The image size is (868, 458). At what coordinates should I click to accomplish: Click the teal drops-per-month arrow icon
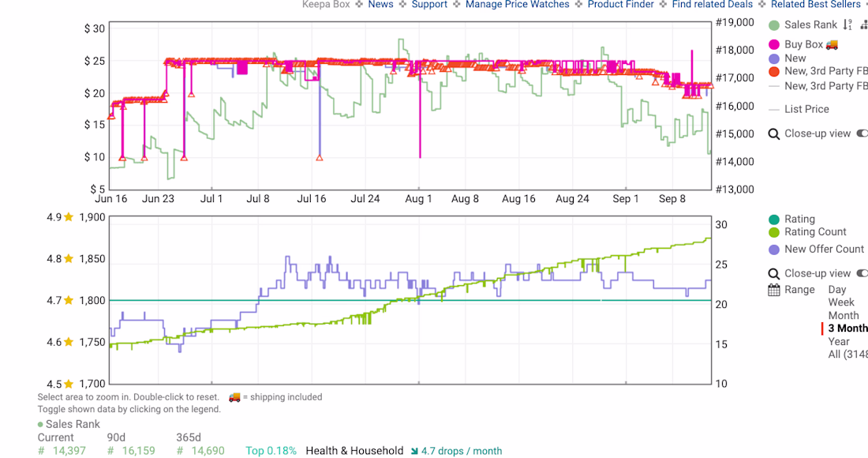click(414, 452)
